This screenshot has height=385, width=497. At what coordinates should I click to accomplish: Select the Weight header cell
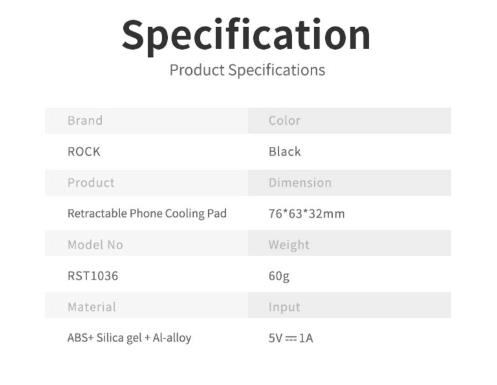[x=349, y=245]
